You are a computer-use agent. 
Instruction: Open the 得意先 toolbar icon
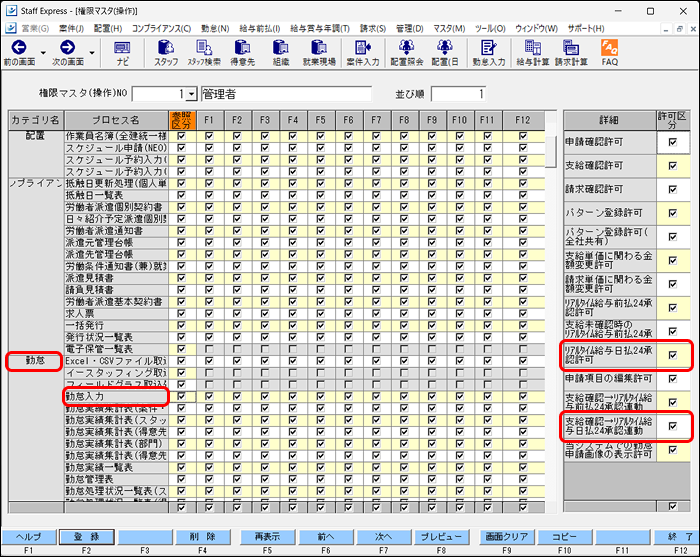[x=242, y=53]
